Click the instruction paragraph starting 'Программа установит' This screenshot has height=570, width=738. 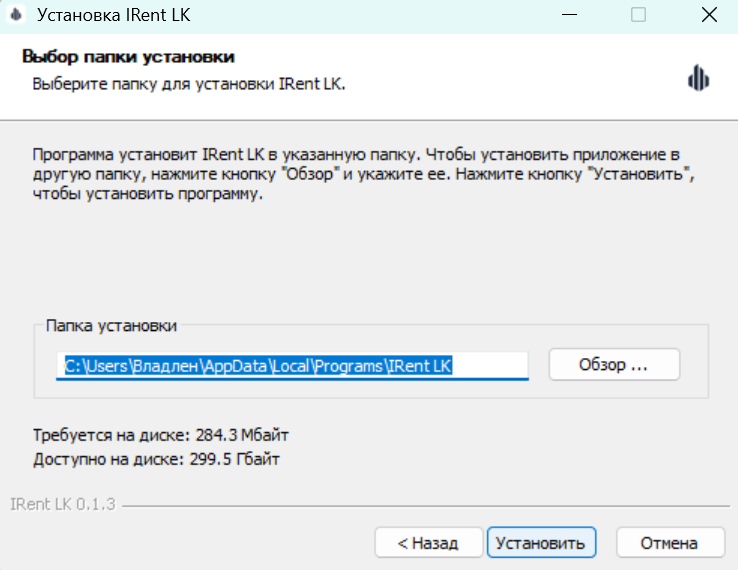363,174
